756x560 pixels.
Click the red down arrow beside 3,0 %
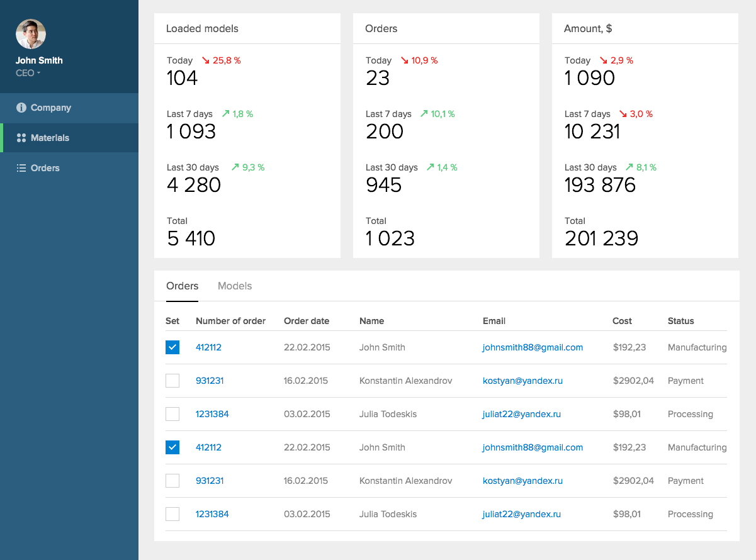coord(623,114)
